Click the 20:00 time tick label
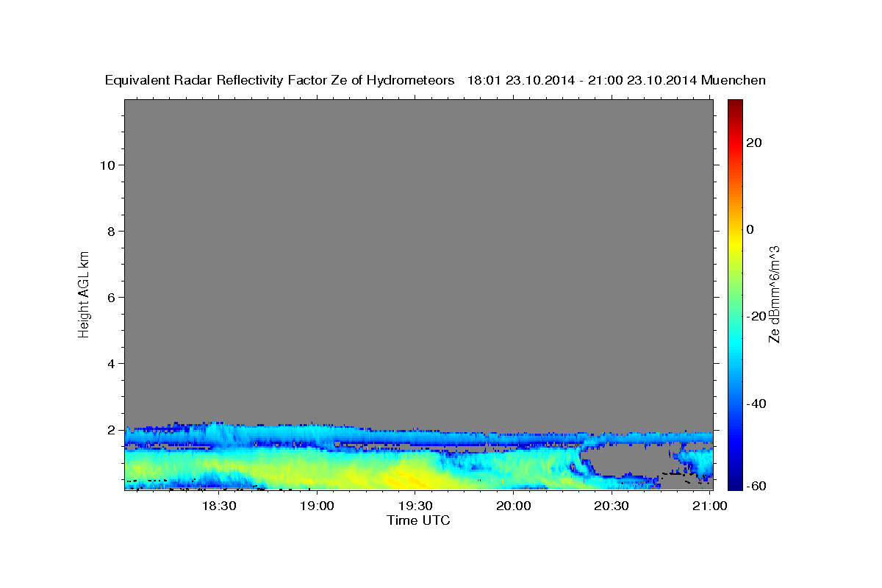This screenshot has width=882, height=588. tap(513, 506)
